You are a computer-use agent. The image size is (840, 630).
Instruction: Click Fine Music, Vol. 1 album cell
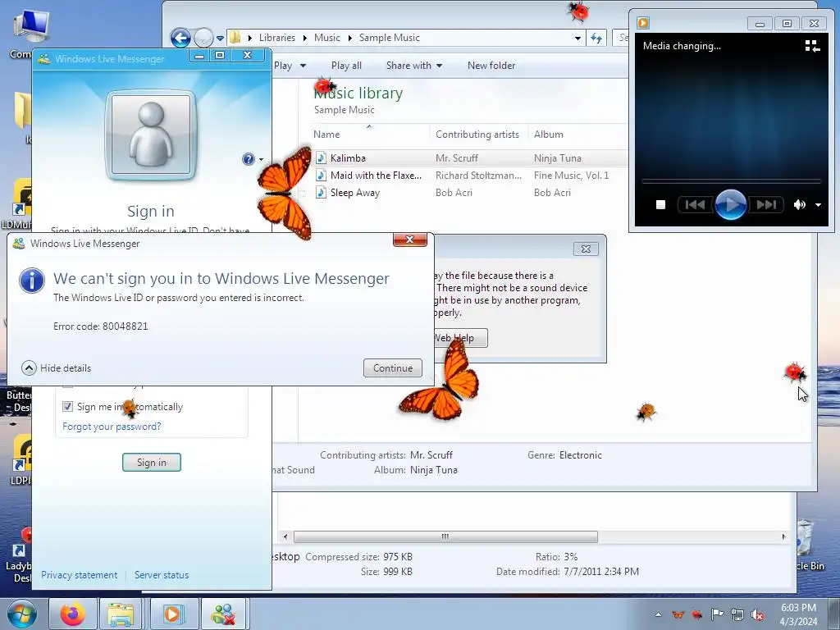click(x=571, y=176)
